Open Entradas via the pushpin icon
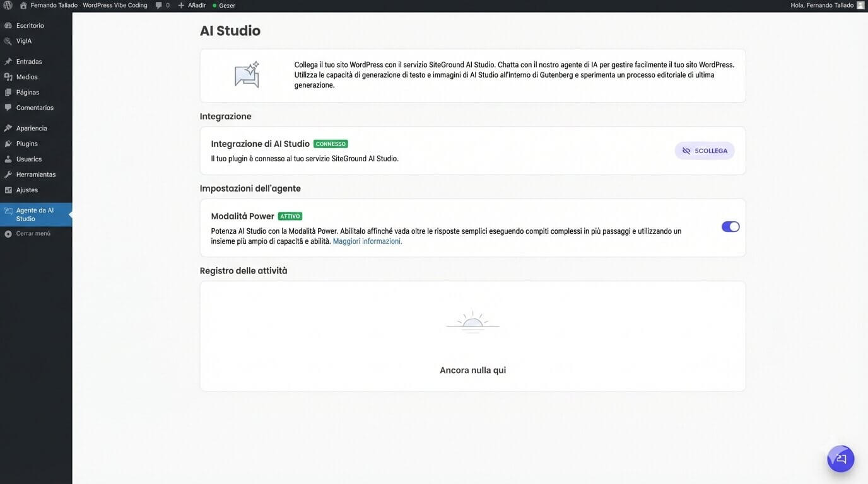Viewport: 868px width, 484px height. [9, 61]
